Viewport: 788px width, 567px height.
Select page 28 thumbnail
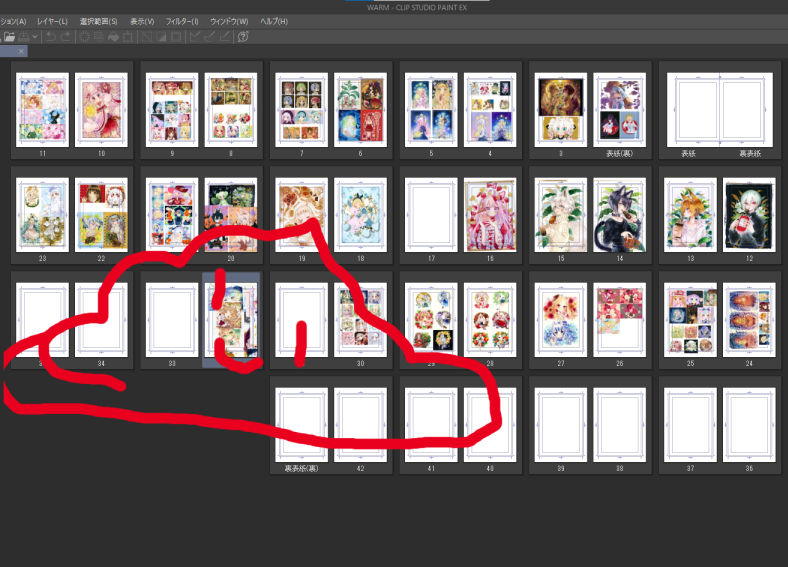tap(490, 320)
